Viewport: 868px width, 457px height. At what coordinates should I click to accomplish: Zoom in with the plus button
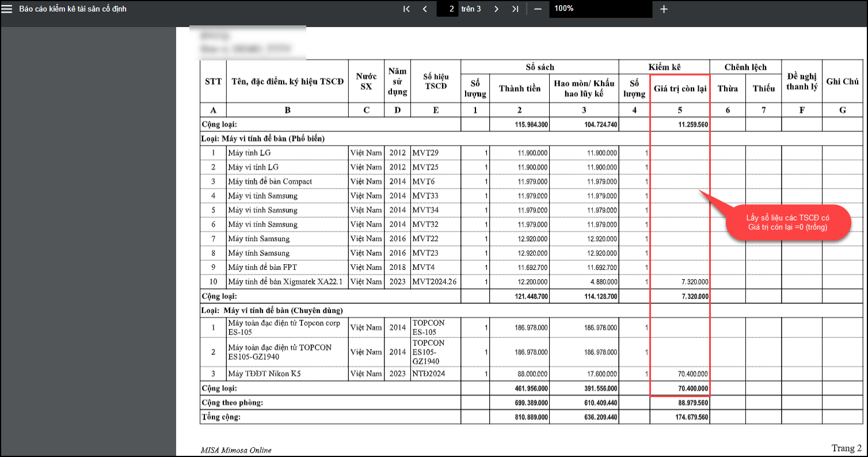(664, 9)
